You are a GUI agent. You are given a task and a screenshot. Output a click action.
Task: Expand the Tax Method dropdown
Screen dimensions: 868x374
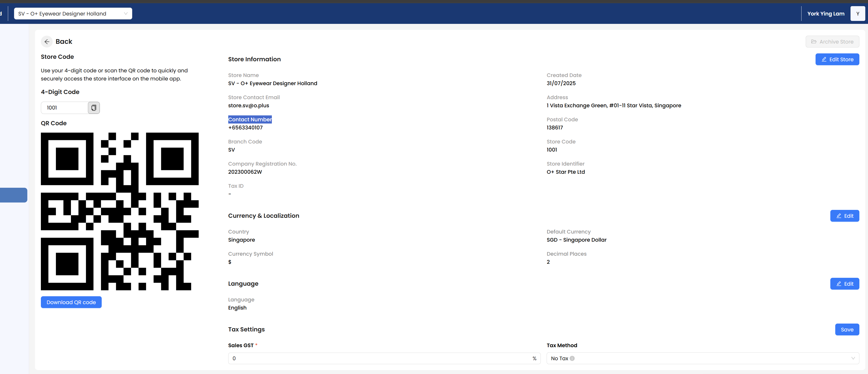[x=703, y=358]
